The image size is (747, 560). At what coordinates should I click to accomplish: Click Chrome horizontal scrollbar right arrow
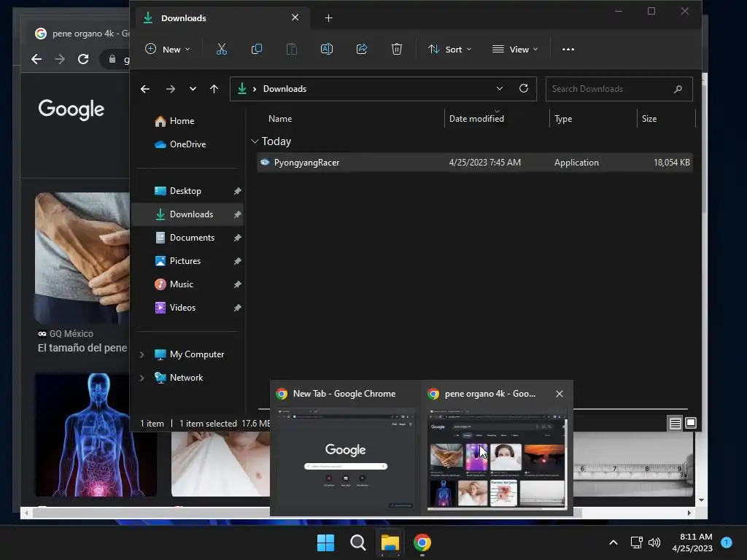pos(689,513)
